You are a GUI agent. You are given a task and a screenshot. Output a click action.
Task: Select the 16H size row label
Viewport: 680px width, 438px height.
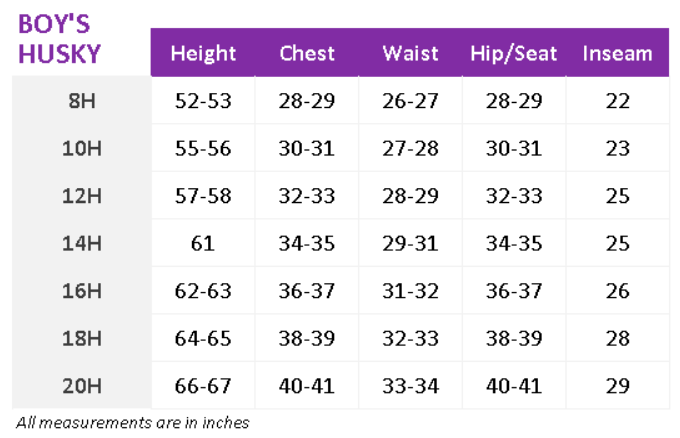[x=82, y=291]
